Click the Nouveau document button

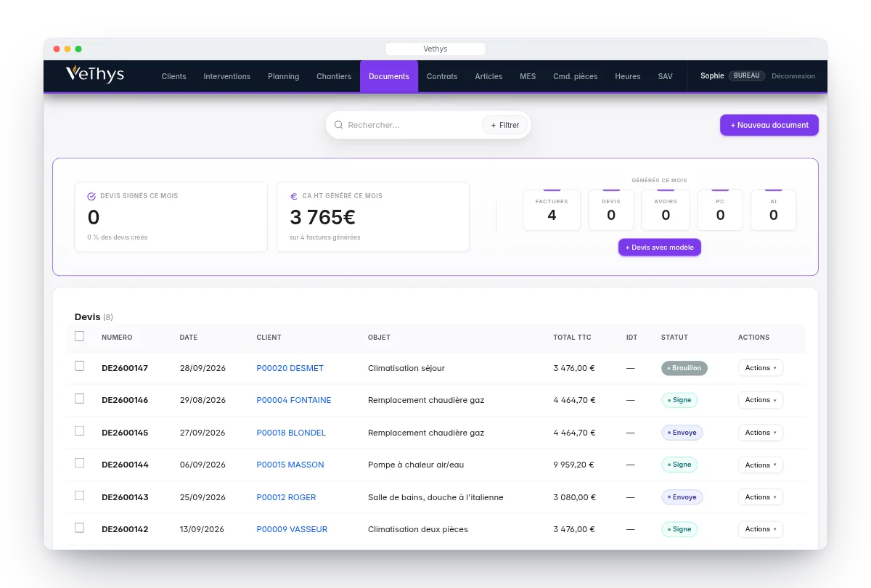click(x=769, y=125)
